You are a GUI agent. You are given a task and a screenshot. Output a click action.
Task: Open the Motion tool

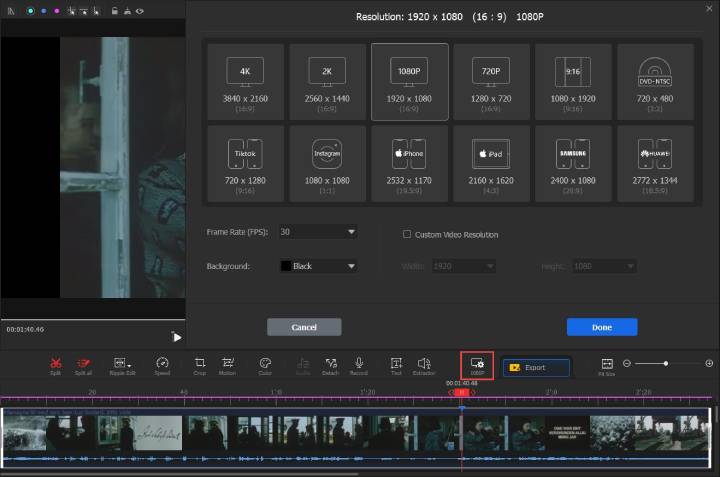point(228,364)
